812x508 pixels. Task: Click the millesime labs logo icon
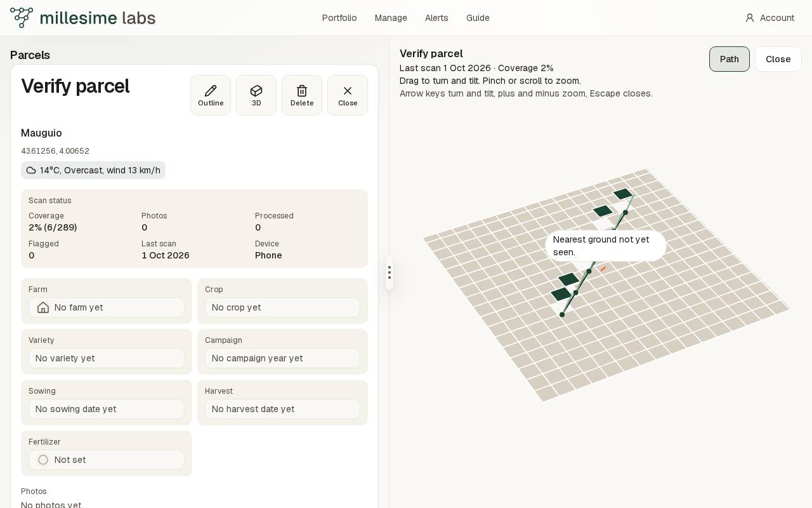pyautogui.click(x=22, y=18)
